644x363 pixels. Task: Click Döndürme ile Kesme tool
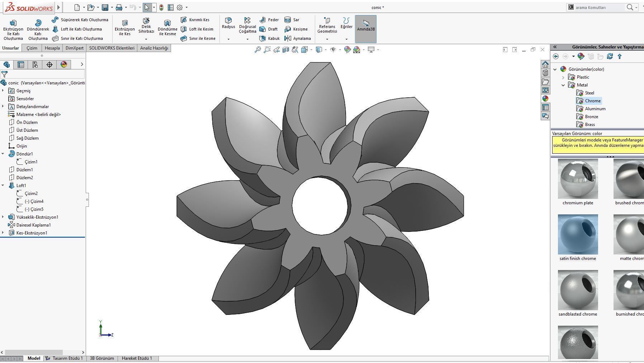[x=167, y=28]
